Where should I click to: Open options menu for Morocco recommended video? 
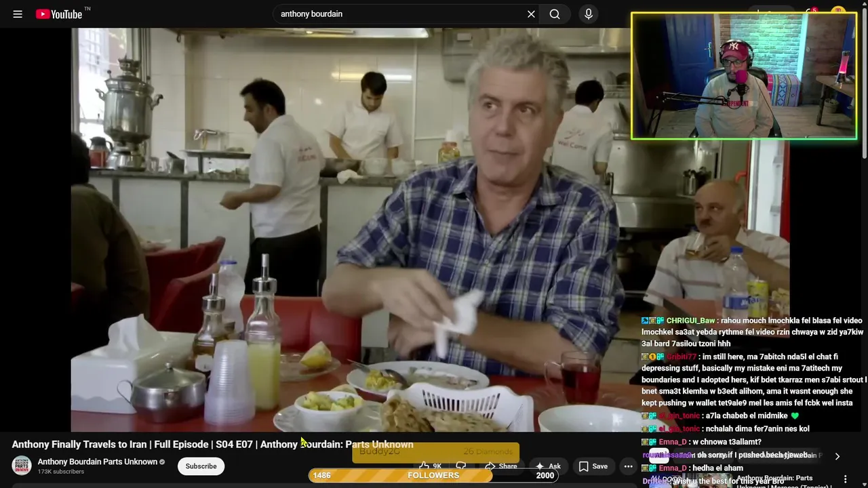click(x=845, y=479)
